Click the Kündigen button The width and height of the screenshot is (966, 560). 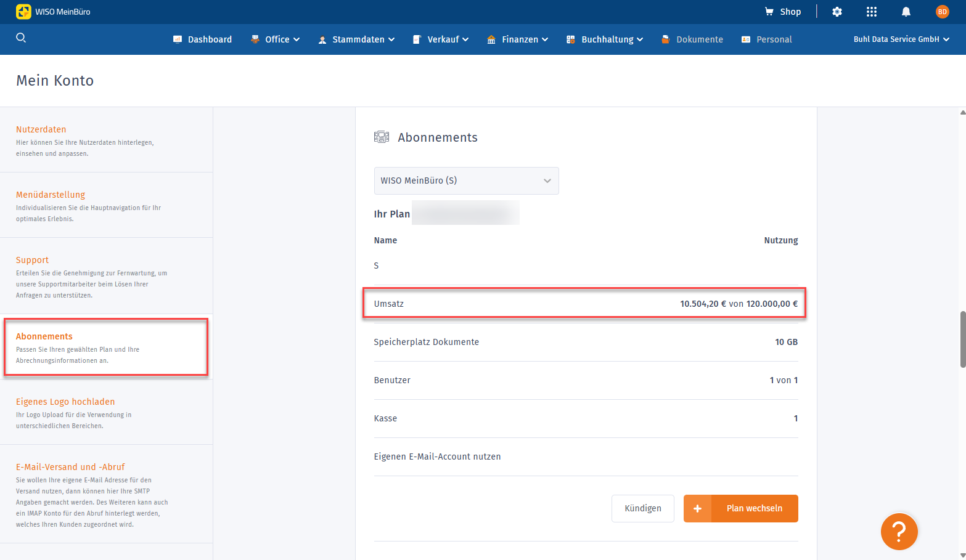[x=643, y=508]
